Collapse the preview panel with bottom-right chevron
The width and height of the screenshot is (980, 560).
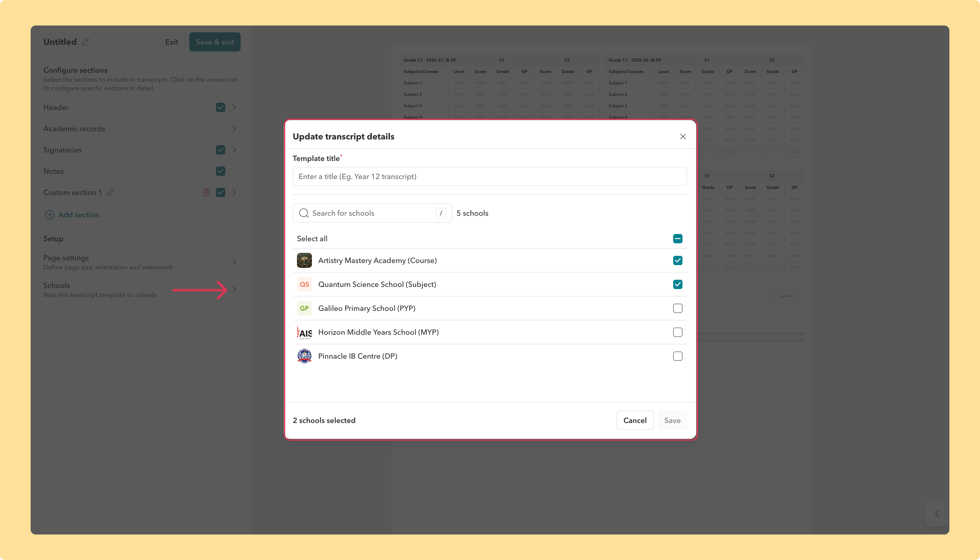tap(937, 514)
